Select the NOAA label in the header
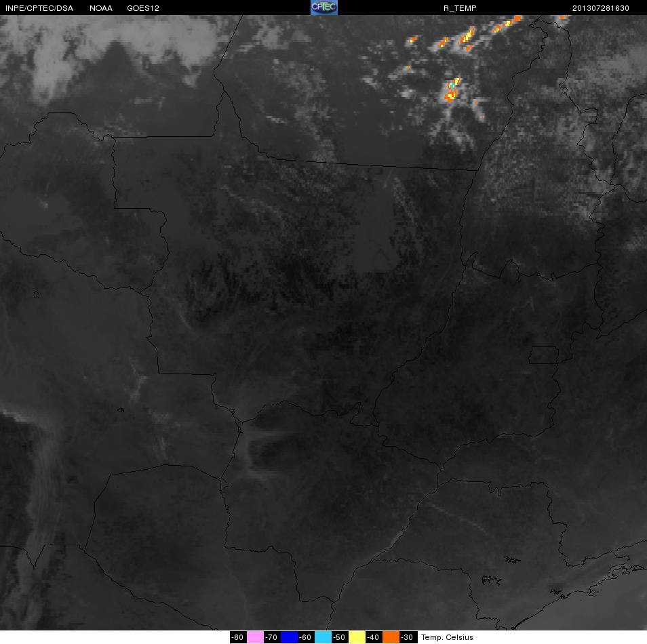This screenshot has height=644, width=647. (100, 8)
